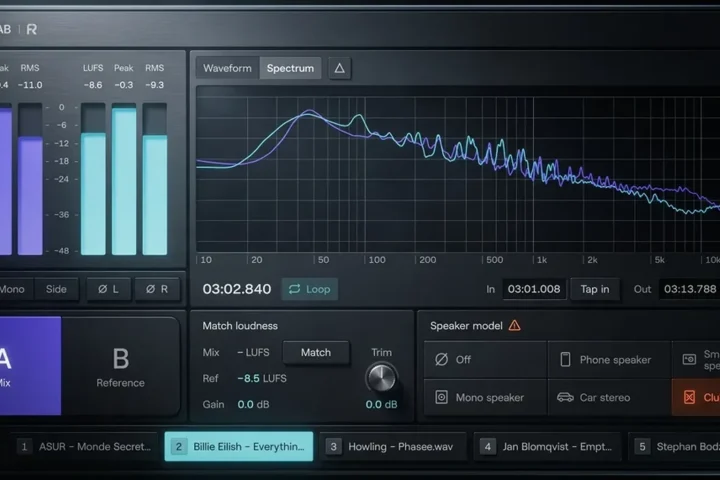Select reference track 2 Billie Eilish
720x480 pixels.
[239, 446]
